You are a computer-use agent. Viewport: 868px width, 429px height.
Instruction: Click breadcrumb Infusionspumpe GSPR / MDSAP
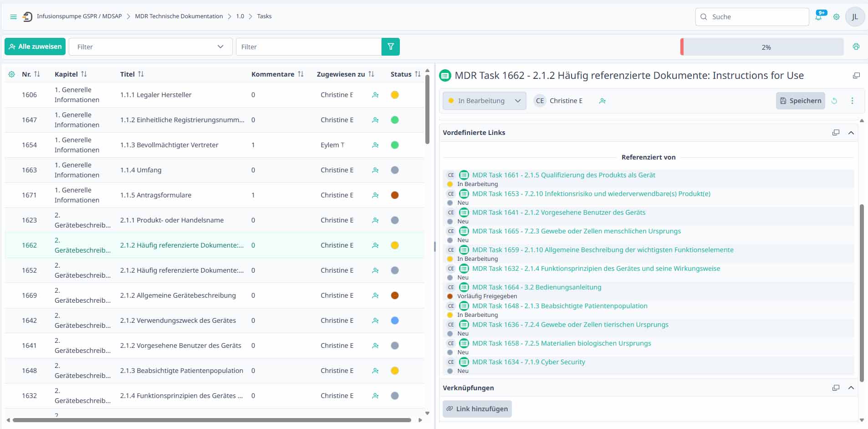tap(79, 16)
